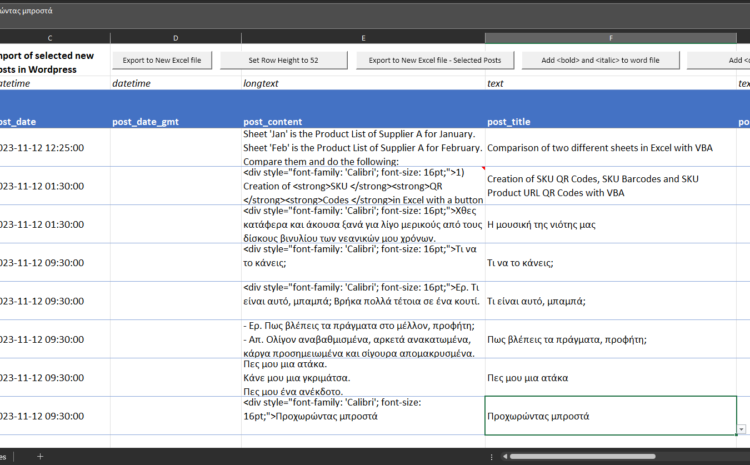
Task: Select the date cell in the 'Η μουσική της νιότης μας' row
Action: [x=55, y=224]
